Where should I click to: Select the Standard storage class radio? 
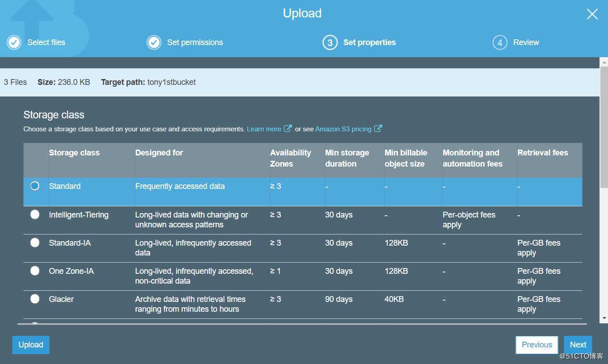coord(35,186)
